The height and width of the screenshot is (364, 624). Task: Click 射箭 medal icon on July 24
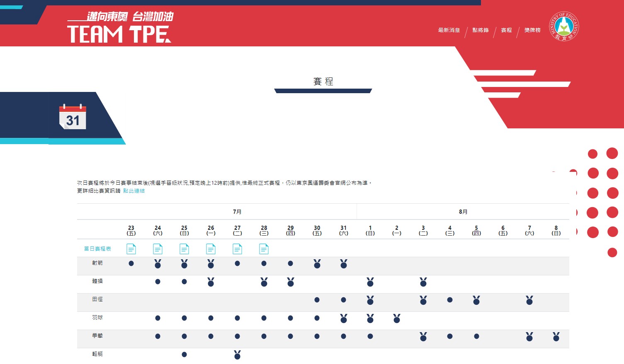[x=158, y=264]
